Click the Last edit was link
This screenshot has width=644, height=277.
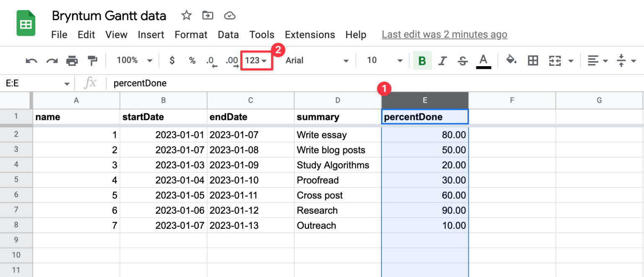(x=444, y=34)
